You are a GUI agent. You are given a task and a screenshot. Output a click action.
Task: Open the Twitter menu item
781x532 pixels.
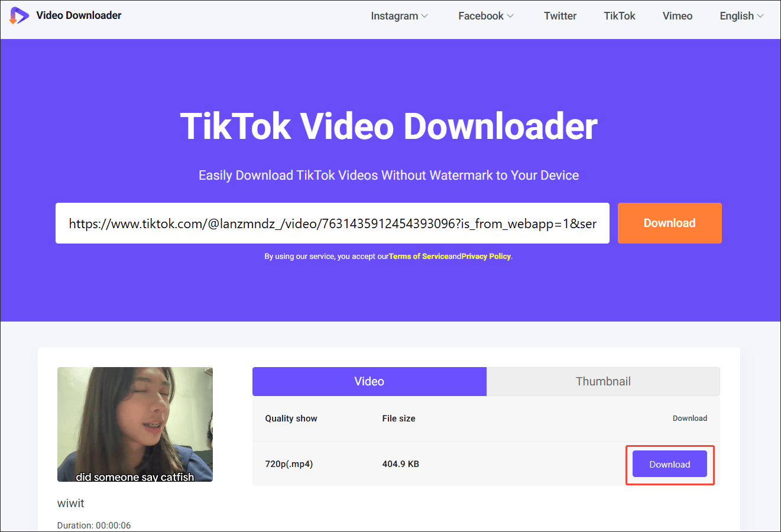pos(560,16)
